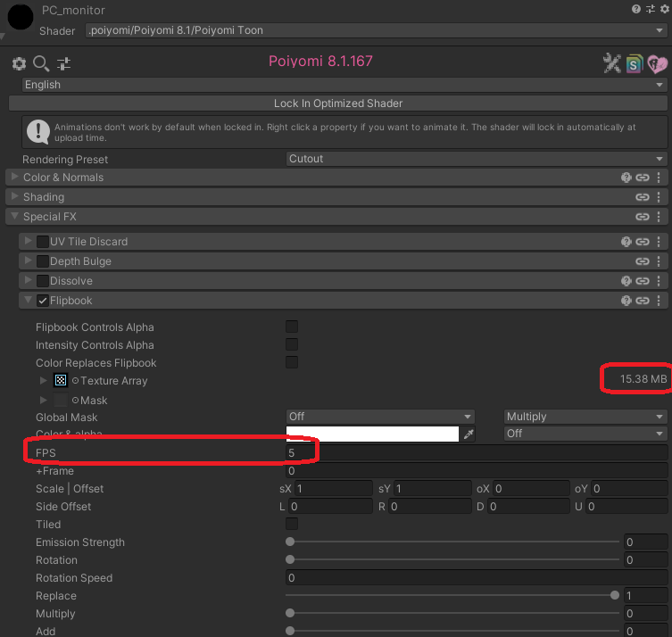
Task: Open the pink heart supporter icon
Action: 657,64
